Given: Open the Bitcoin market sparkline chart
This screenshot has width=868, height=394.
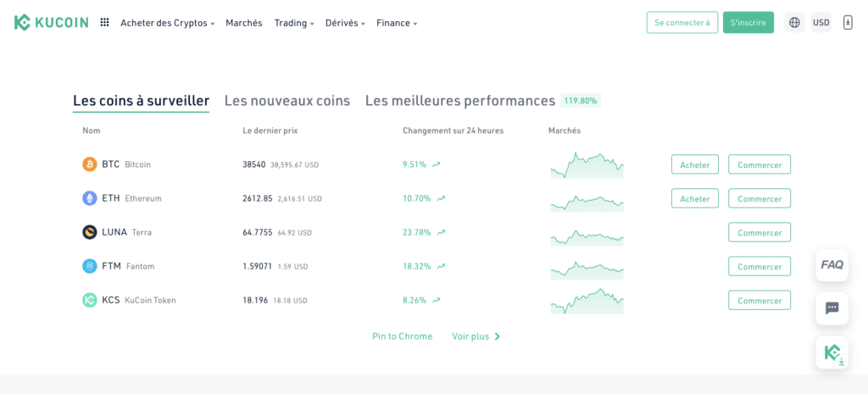Looking at the screenshot, I should point(587,165).
